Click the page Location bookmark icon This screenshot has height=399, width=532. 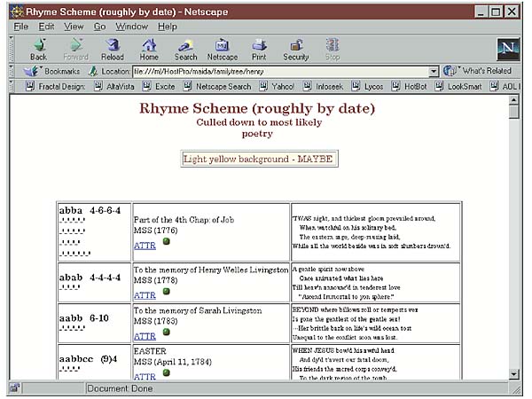click(93, 71)
